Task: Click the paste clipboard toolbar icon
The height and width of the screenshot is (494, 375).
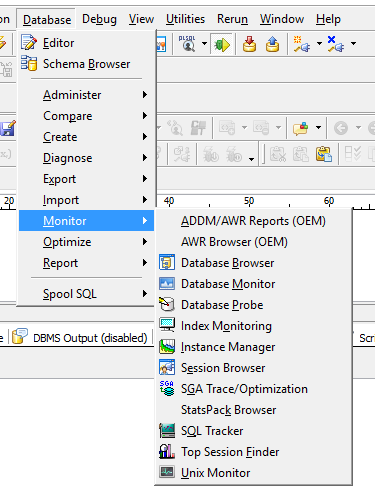Action: click(324, 154)
